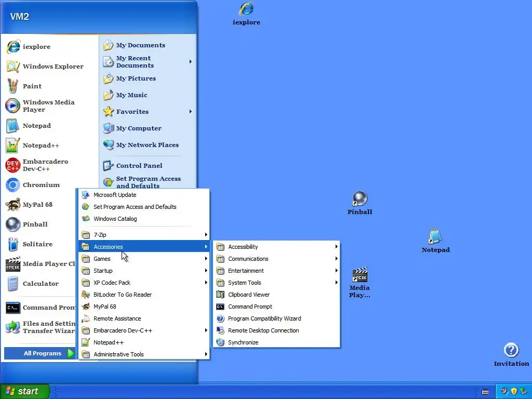Expand the 7-Zip programs folder
This screenshot has height=399, width=532.
(144, 235)
